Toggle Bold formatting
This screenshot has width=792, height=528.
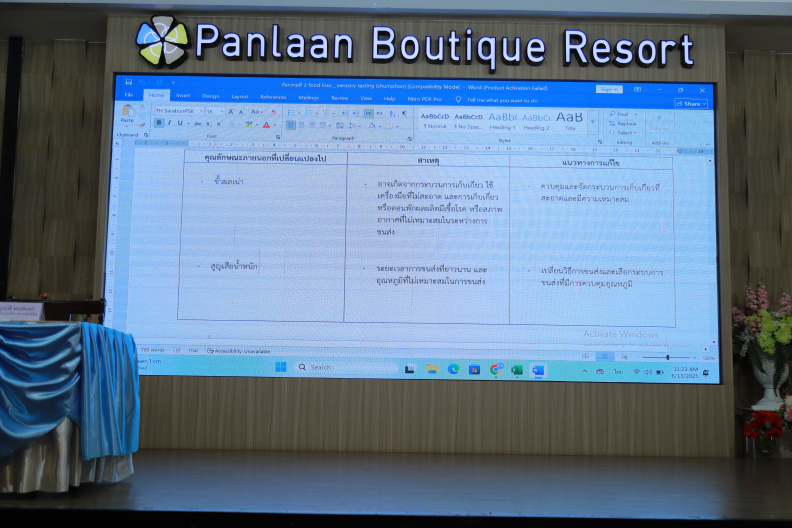point(159,123)
